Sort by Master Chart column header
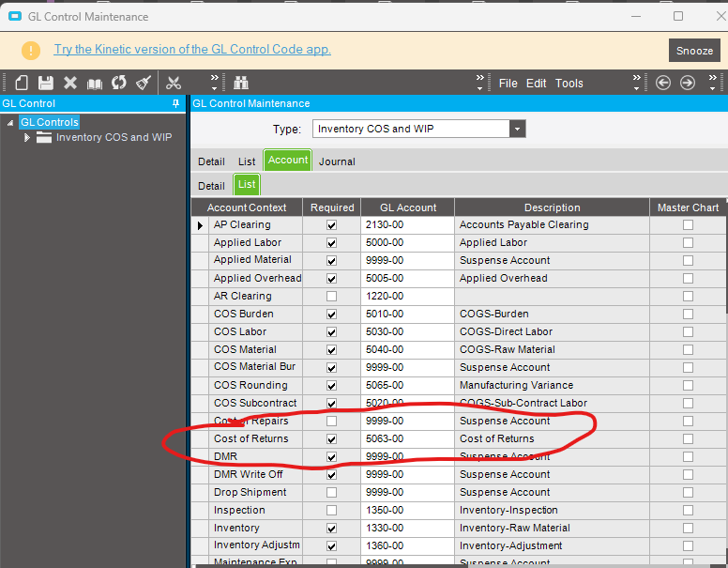Viewport: 728px width, 568px height. coord(688,207)
